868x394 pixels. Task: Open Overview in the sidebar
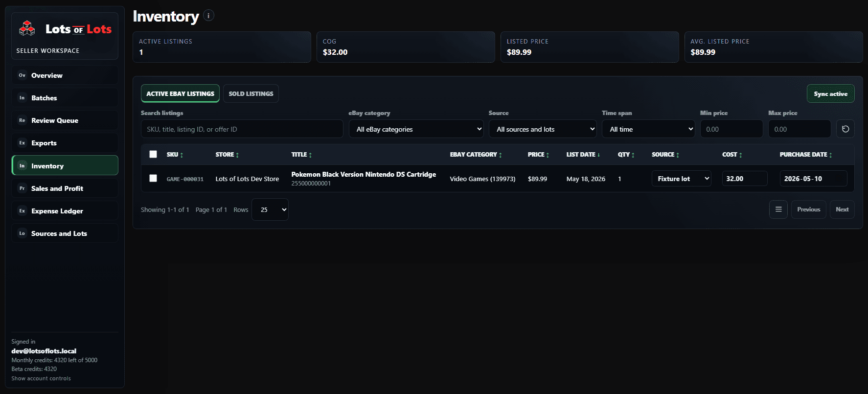(x=65, y=75)
